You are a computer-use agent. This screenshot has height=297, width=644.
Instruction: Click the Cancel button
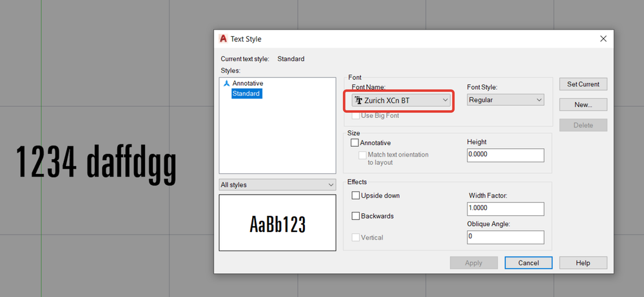coord(529,263)
